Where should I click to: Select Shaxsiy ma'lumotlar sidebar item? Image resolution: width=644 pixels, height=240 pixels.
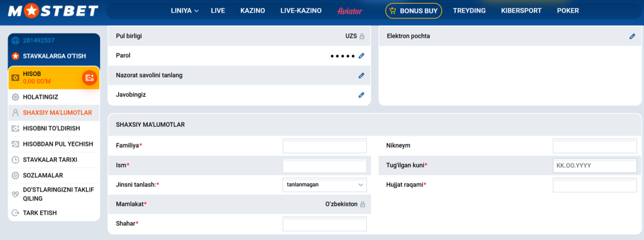(x=54, y=113)
